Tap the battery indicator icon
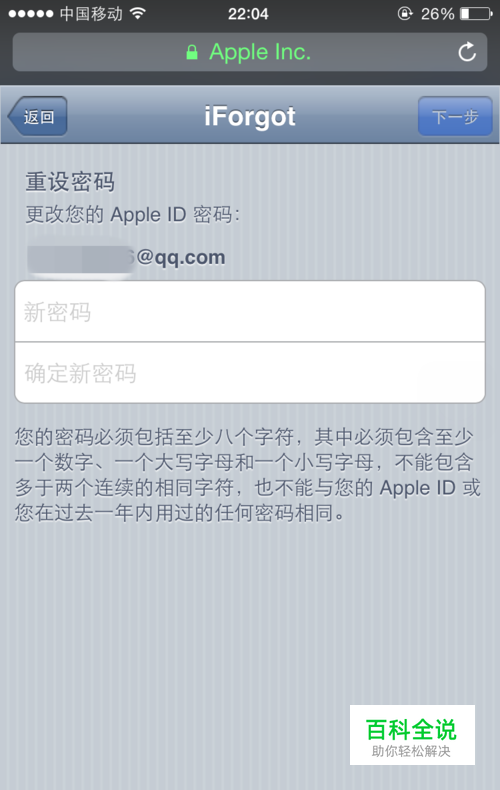 tap(476, 14)
